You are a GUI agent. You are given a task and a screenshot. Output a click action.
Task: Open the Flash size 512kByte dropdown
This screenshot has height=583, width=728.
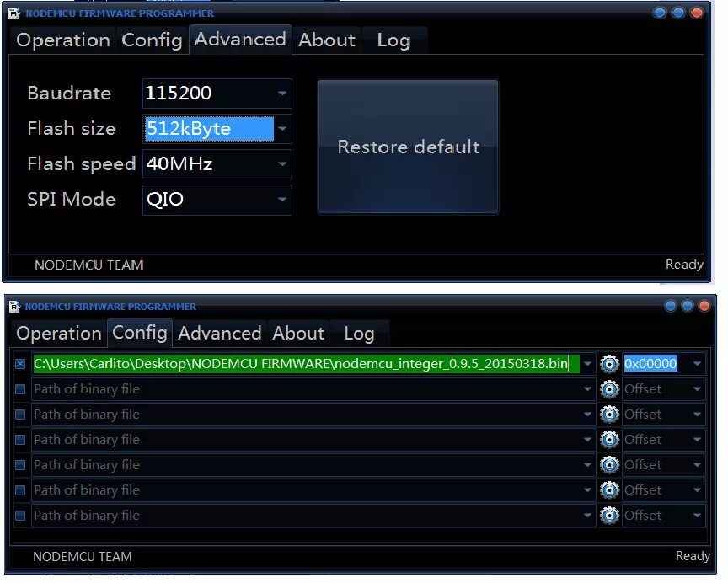click(282, 129)
